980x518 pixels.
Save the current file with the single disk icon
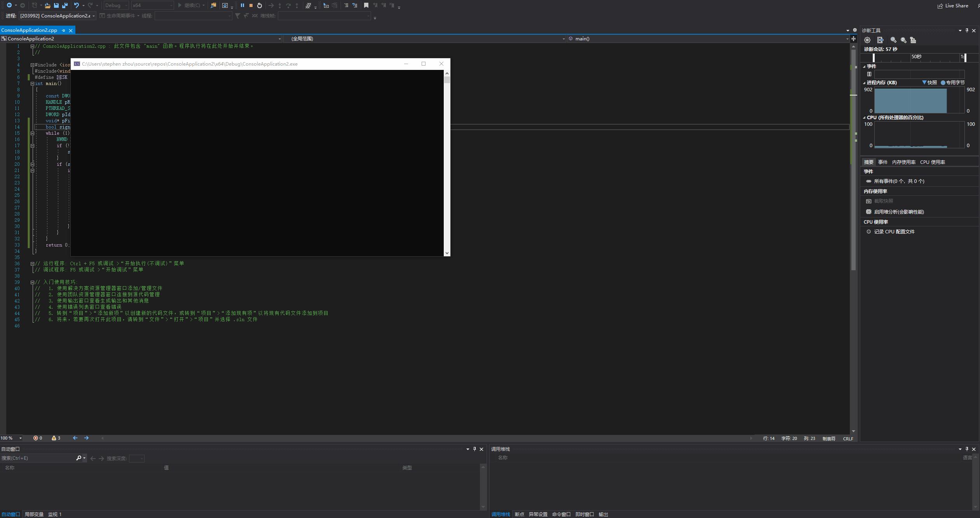pos(56,5)
